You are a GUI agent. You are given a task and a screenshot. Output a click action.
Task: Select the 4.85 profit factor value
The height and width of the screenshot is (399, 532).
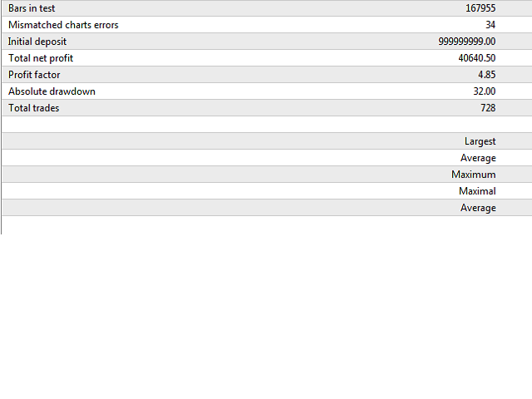(x=486, y=75)
